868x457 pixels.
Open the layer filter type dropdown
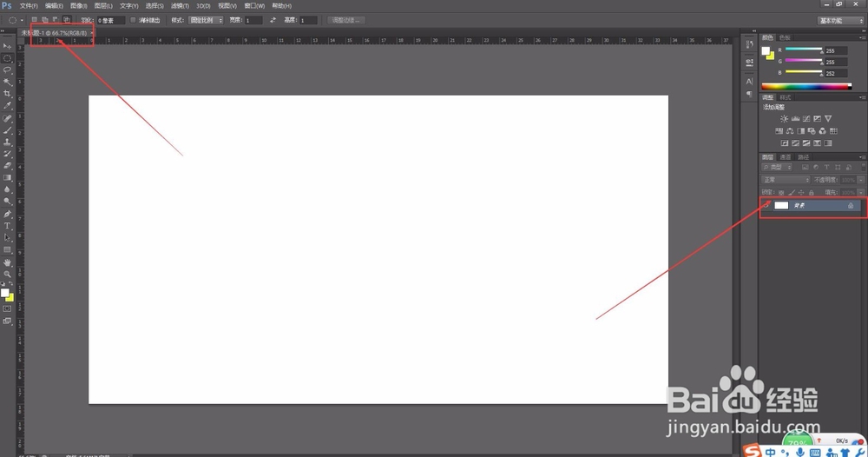click(778, 168)
